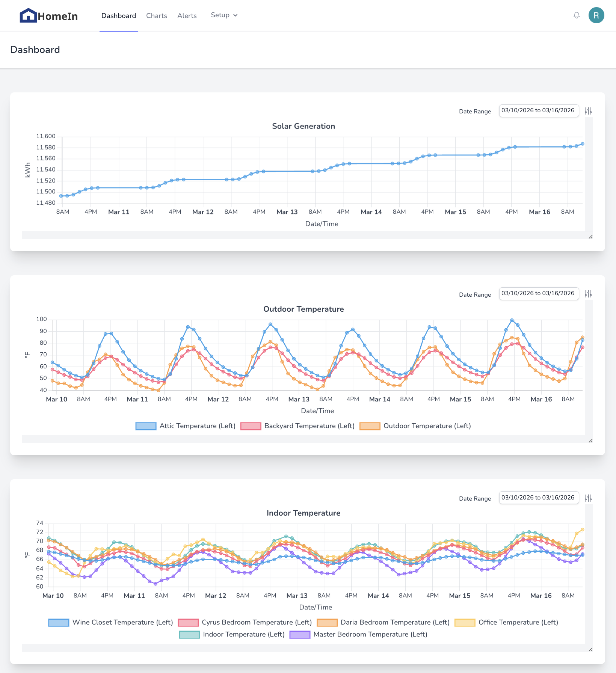The height and width of the screenshot is (673, 616).
Task: Click the HomeIn house logo icon
Action: (28, 16)
